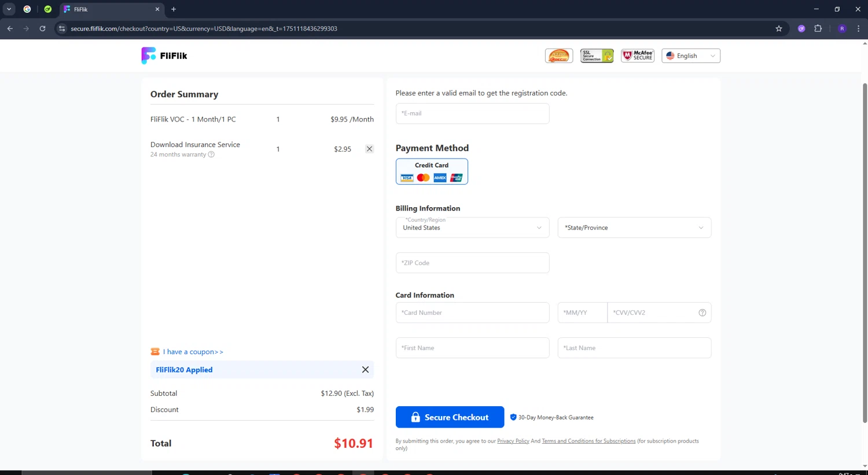Click the FliFlik VOC - 1 Month/1 PC item
The width and height of the screenshot is (868, 475).
point(193,119)
